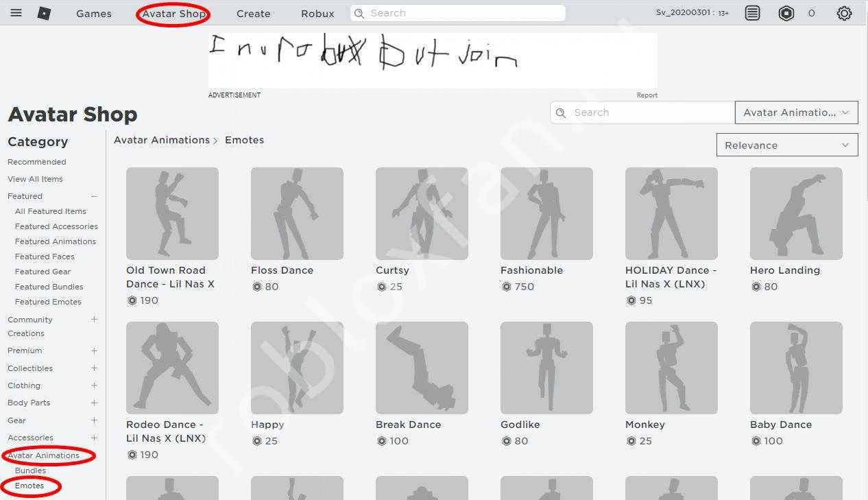The image size is (868, 500).
Task: Click the Break Dance title text
Action: tap(408, 425)
